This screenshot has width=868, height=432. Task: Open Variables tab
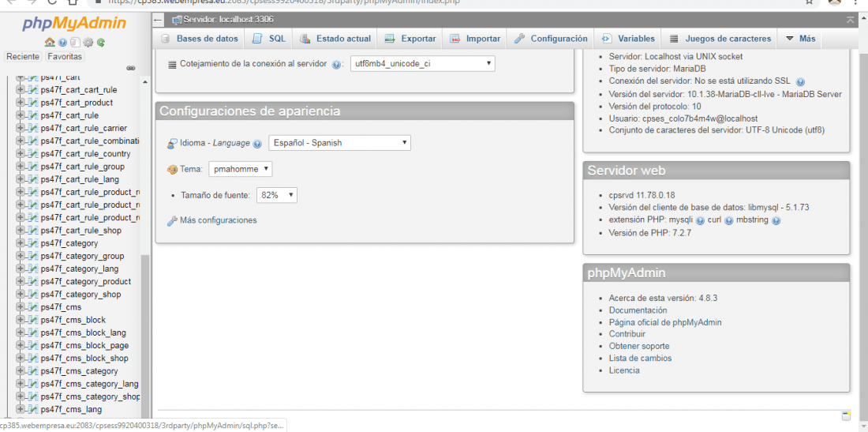[628, 39]
